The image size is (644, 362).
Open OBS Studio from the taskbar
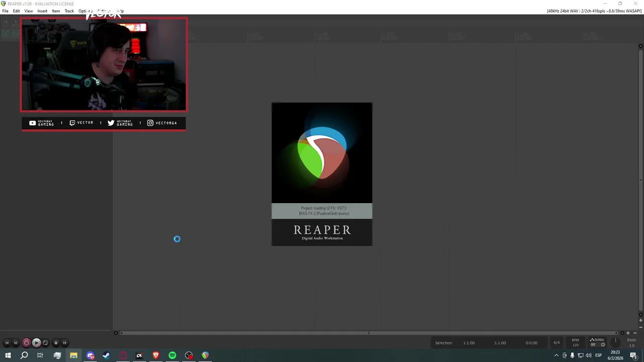point(189,355)
